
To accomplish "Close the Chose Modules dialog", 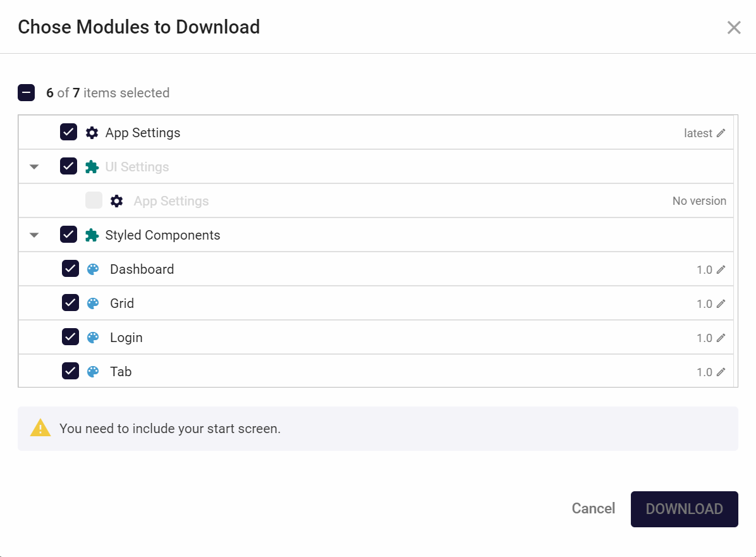I will (x=733, y=28).
